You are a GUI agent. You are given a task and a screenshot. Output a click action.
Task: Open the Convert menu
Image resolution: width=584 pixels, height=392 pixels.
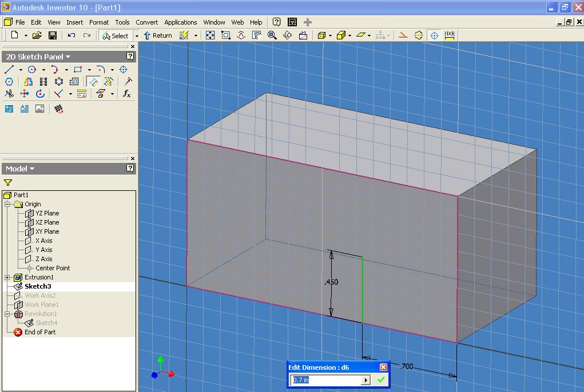(x=147, y=22)
